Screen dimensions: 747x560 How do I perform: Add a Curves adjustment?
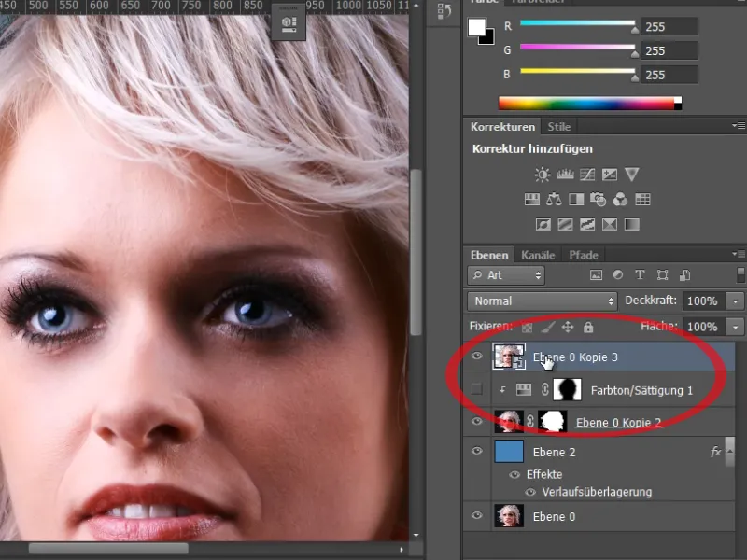click(587, 175)
